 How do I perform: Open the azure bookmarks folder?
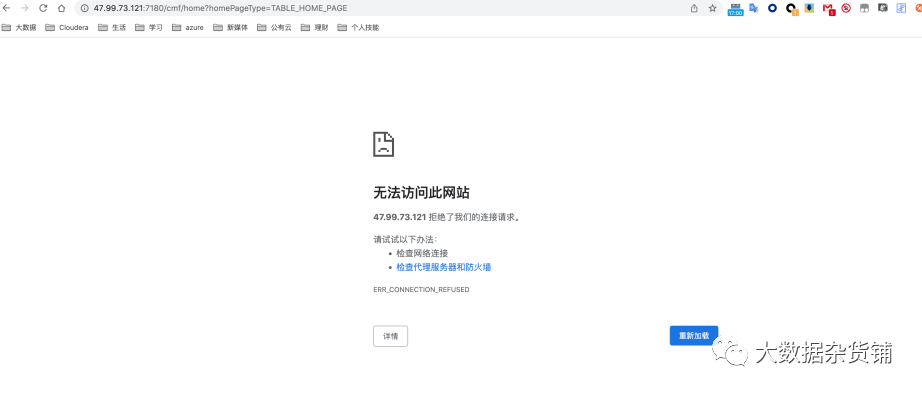(x=188, y=27)
